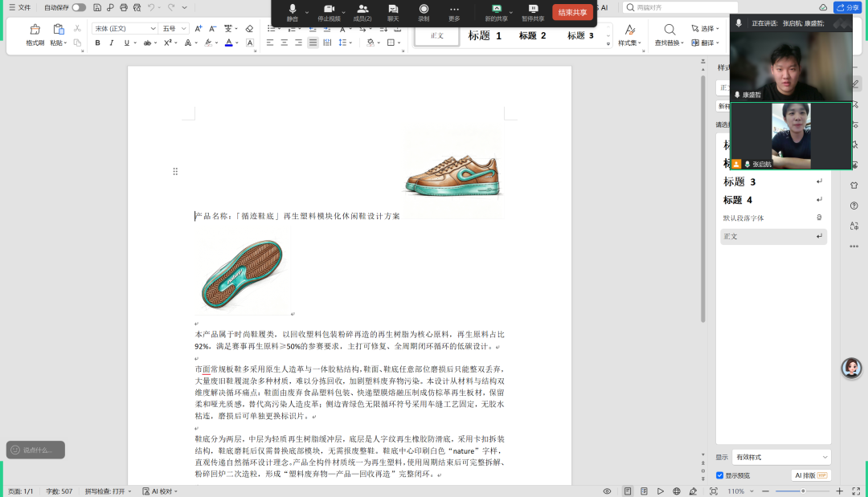Stop video in meeting toolbar (停止视频)
This screenshot has height=497, width=868.
point(329,13)
